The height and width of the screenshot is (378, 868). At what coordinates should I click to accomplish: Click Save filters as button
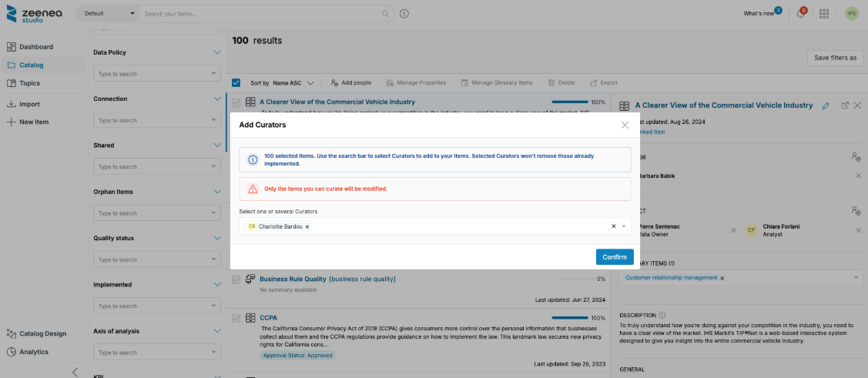pos(834,58)
